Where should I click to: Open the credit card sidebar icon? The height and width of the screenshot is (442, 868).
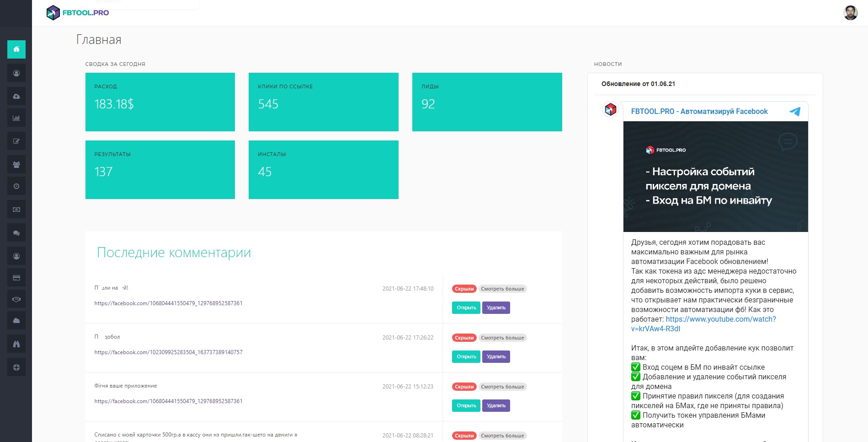(16, 278)
